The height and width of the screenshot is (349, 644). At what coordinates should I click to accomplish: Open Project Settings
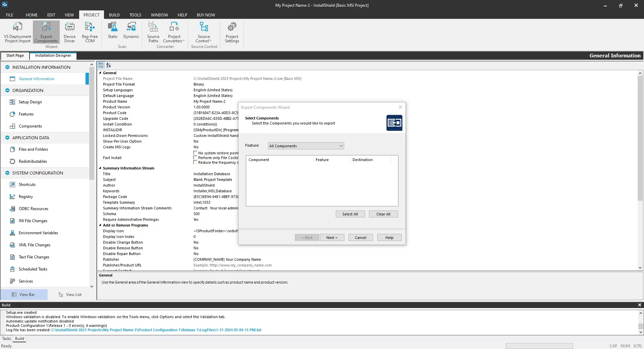232,32
